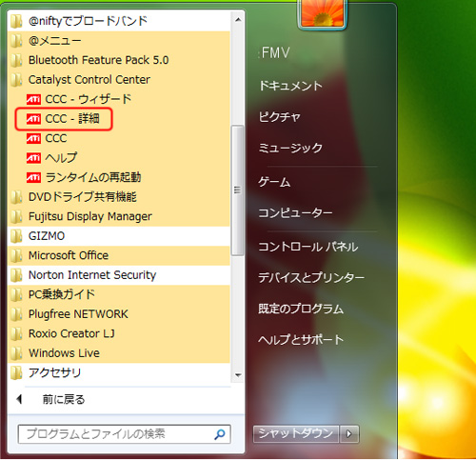Click the scroll down arrow of program list
Image resolution: width=476 pixels, height=460 pixels.
click(238, 375)
